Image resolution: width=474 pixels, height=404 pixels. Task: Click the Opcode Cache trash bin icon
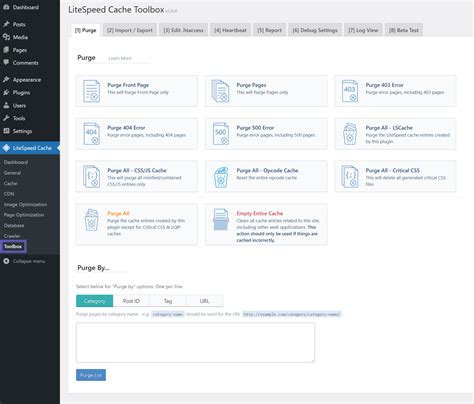click(x=221, y=177)
